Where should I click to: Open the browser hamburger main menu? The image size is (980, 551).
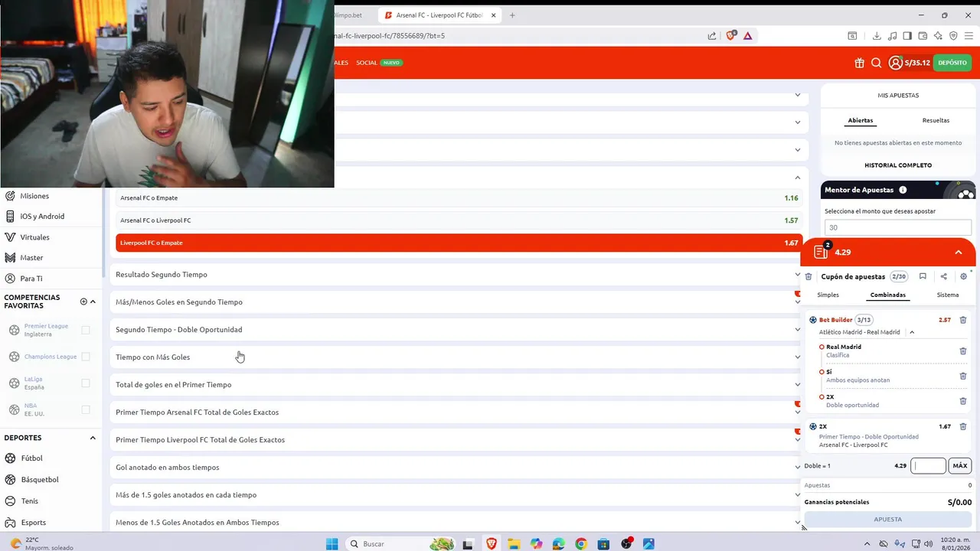pyautogui.click(x=969, y=35)
